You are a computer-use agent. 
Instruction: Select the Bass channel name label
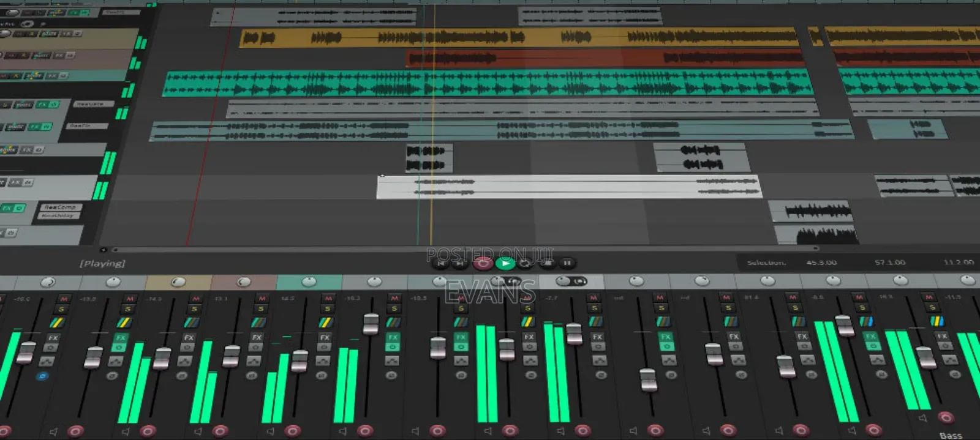coord(951,436)
